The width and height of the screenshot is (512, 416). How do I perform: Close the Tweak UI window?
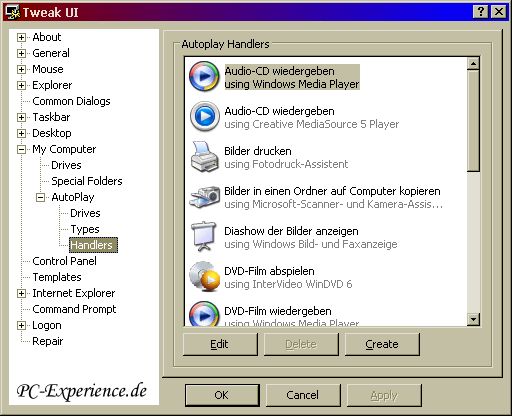[499, 12]
